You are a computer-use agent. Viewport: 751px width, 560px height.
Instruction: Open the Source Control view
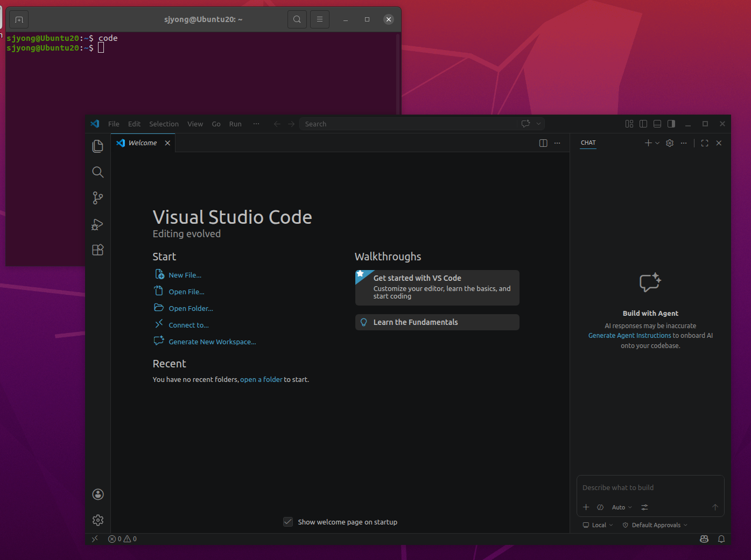pos(98,198)
